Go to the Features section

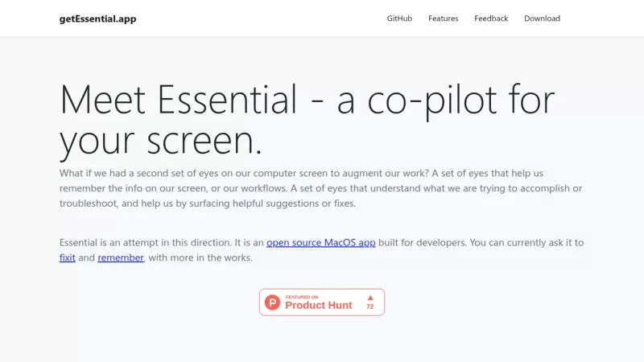443,19
